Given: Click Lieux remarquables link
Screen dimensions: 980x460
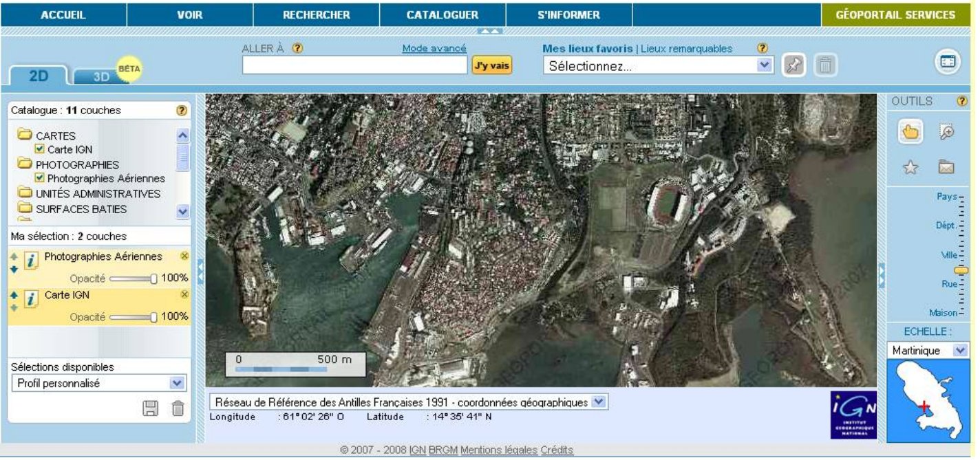Looking at the screenshot, I should click(x=686, y=49).
